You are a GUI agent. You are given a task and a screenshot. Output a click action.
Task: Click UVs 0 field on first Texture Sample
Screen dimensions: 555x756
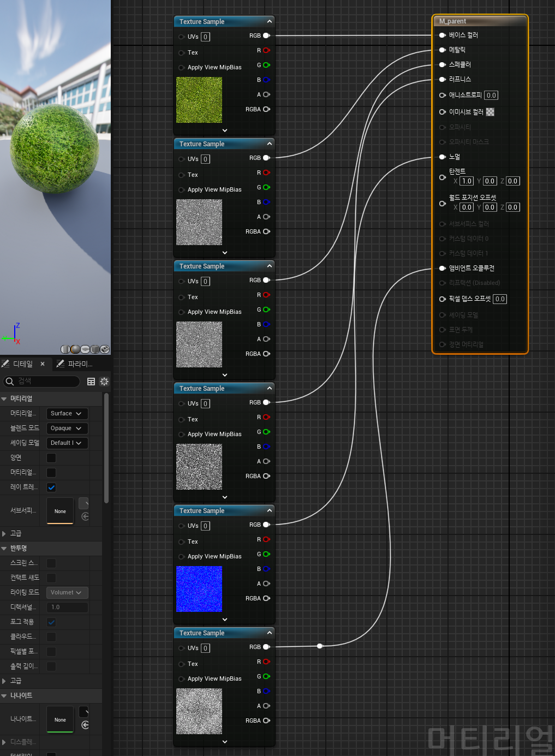205,37
